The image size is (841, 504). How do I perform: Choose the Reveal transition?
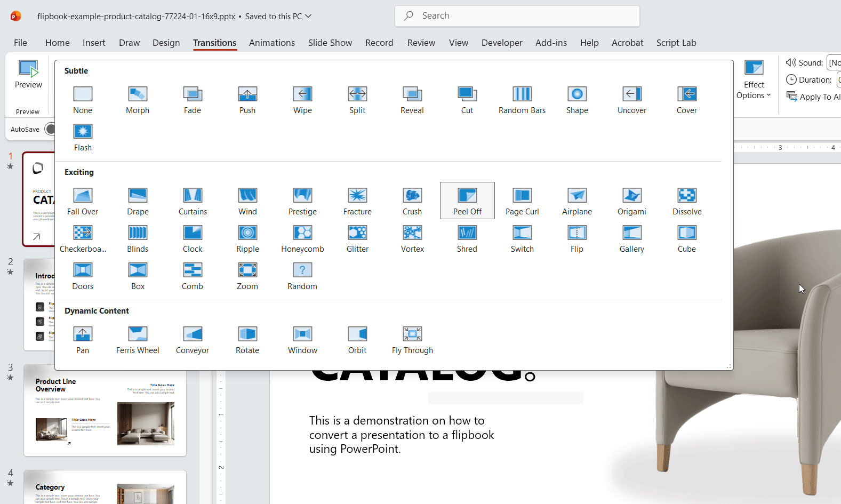[x=412, y=100]
